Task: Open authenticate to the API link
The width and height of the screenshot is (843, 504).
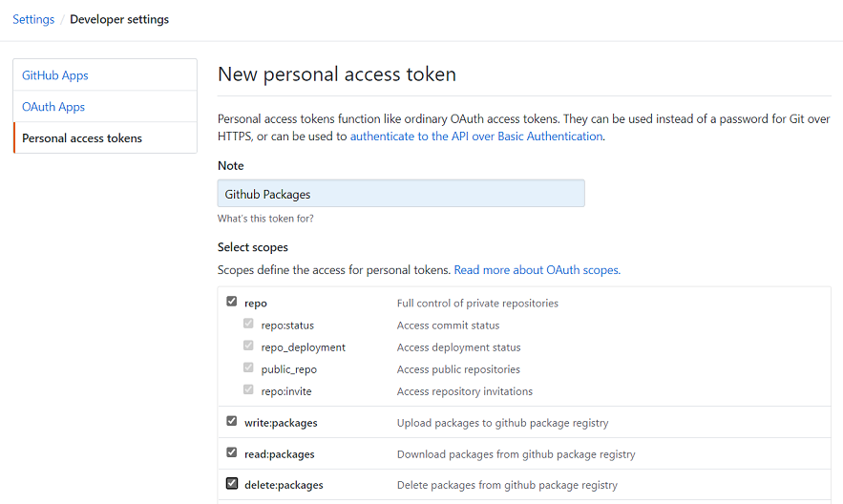Action: coord(476,136)
